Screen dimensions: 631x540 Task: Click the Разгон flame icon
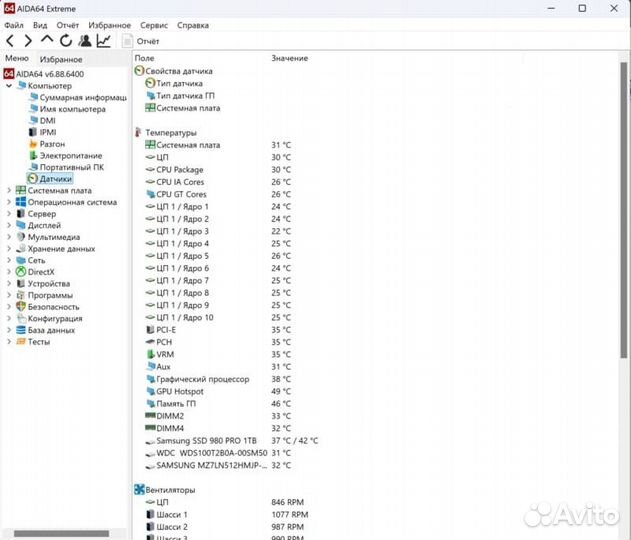point(33,144)
